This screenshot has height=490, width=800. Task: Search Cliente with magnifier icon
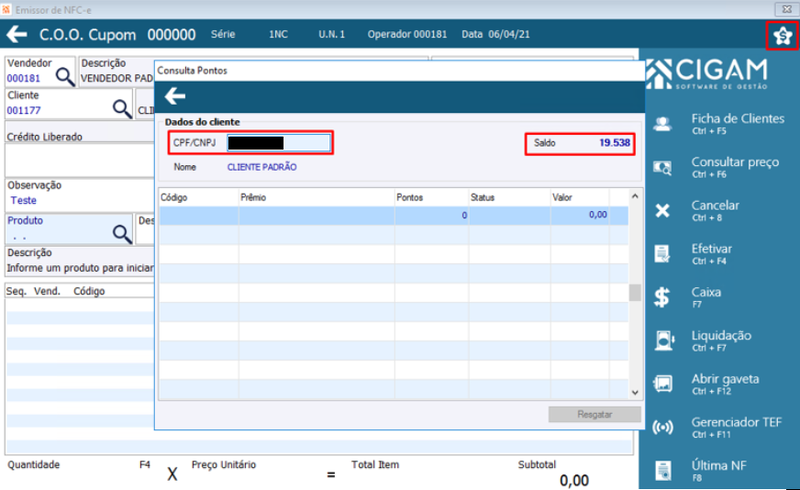point(122,108)
